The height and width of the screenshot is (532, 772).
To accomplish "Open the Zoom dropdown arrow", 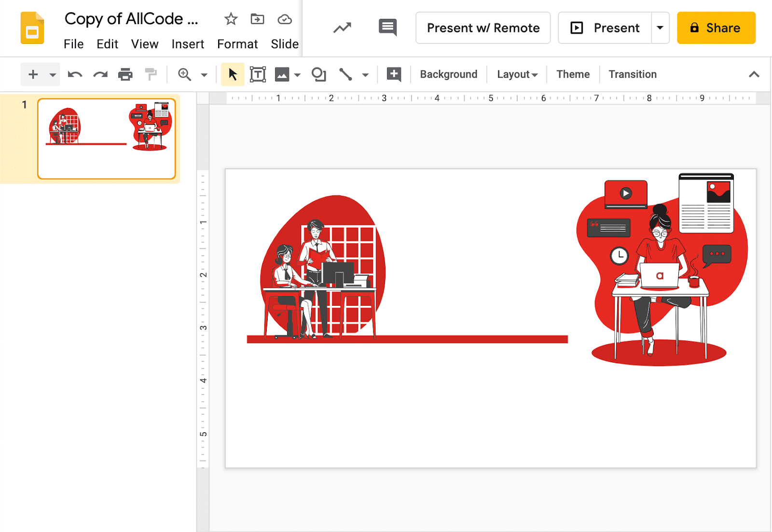I will pos(204,74).
